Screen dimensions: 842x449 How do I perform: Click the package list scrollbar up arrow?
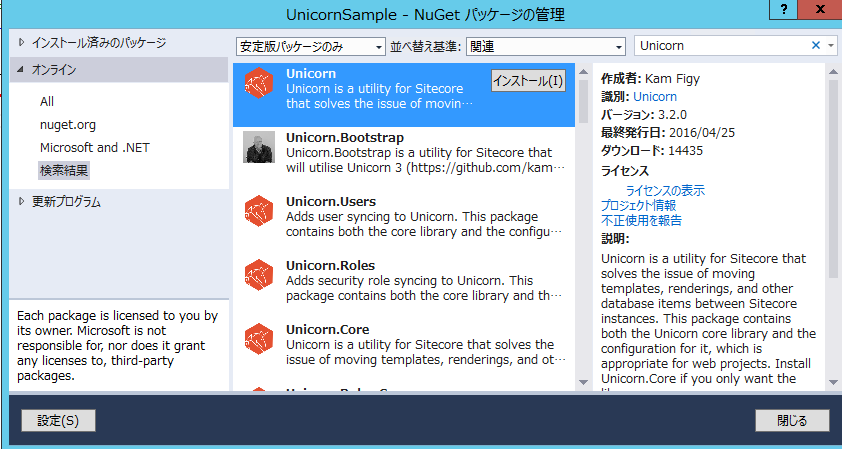[x=584, y=71]
